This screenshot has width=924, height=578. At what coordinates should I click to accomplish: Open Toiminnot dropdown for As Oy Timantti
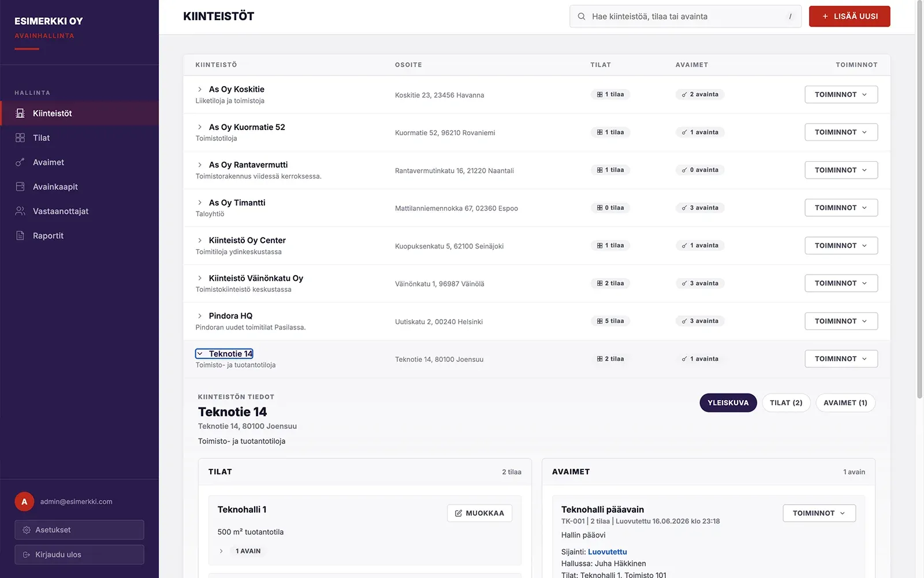[841, 208]
